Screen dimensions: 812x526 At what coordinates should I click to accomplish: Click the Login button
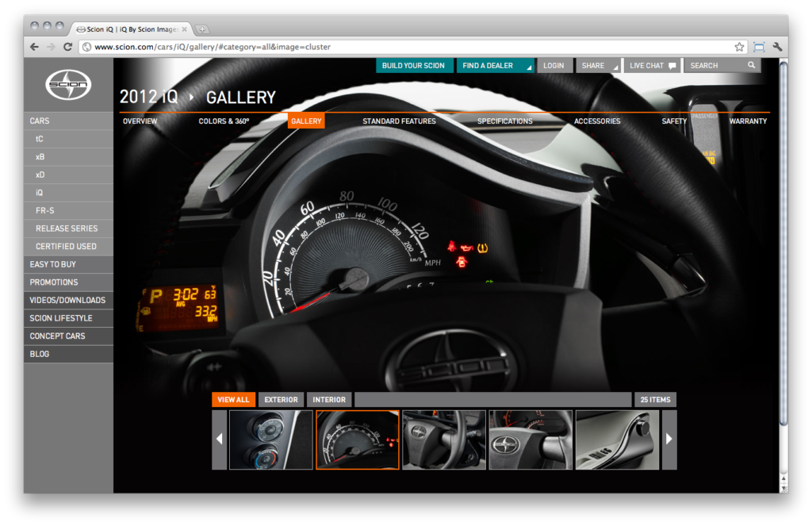pyautogui.click(x=554, y=66)
